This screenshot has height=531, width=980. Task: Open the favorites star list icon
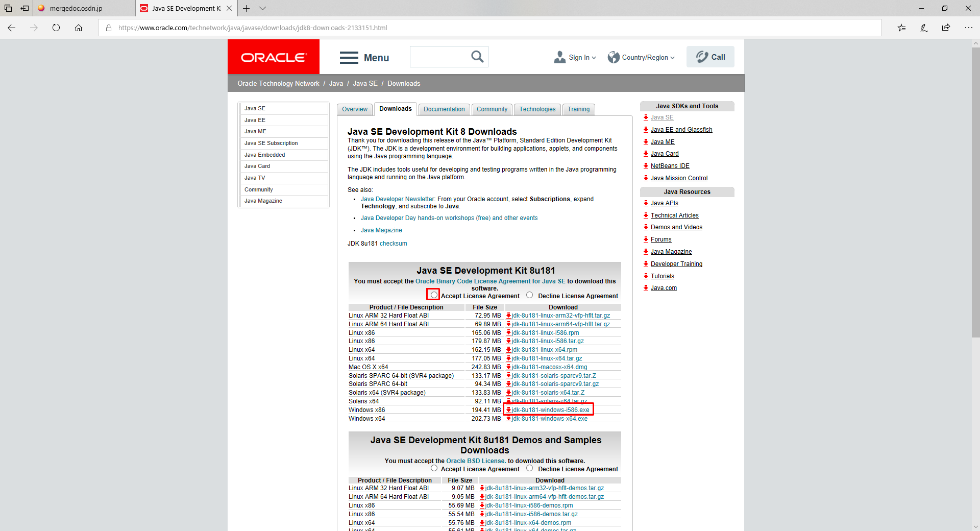[902, 28]
